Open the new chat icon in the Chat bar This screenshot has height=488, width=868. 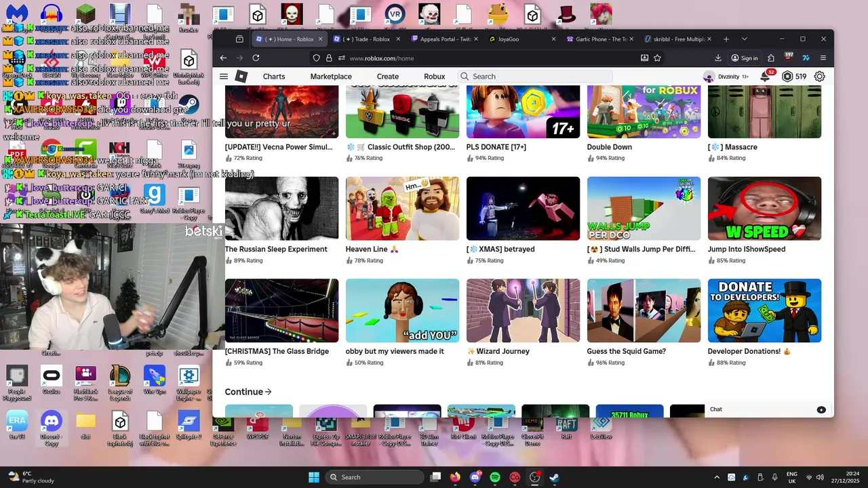pos(821,409)
